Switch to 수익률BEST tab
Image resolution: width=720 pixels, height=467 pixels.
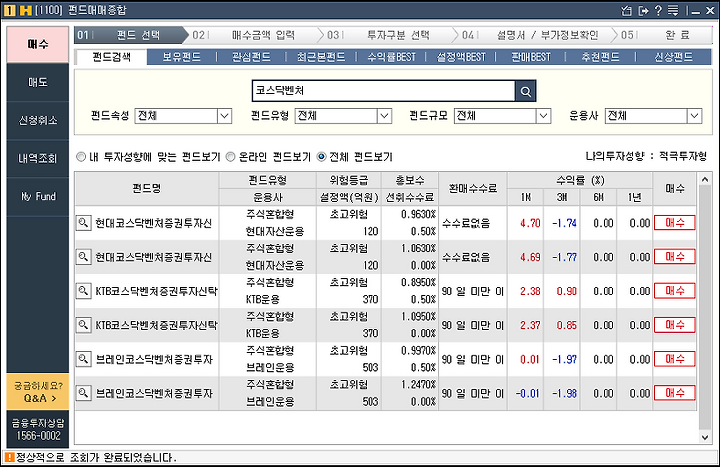pos(391,57)
